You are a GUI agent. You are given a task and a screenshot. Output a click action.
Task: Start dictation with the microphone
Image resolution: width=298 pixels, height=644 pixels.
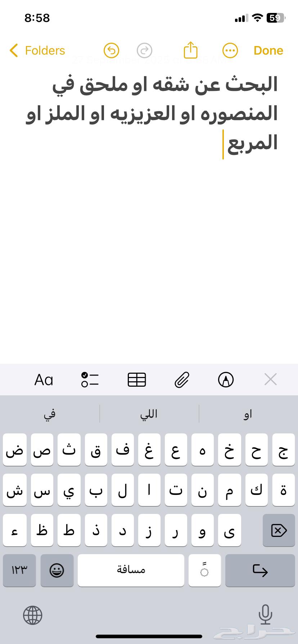click(266, 615)
